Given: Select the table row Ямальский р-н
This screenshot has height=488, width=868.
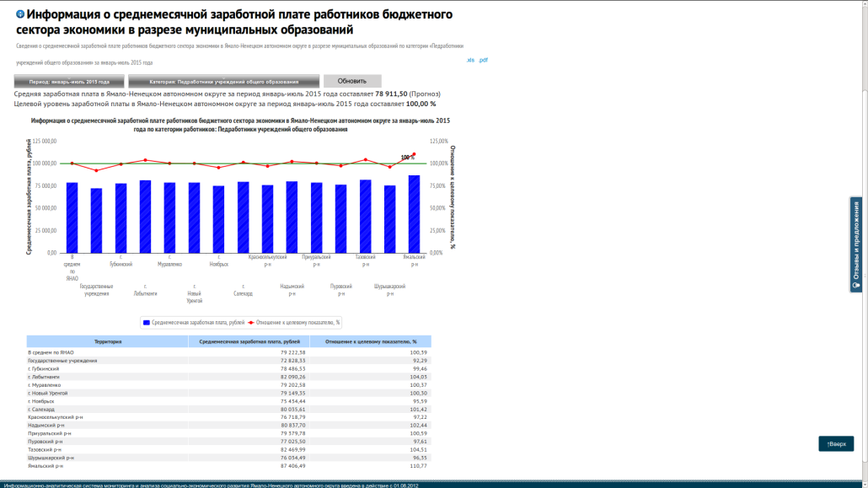Looking at the screenshot, I should 228,466.
